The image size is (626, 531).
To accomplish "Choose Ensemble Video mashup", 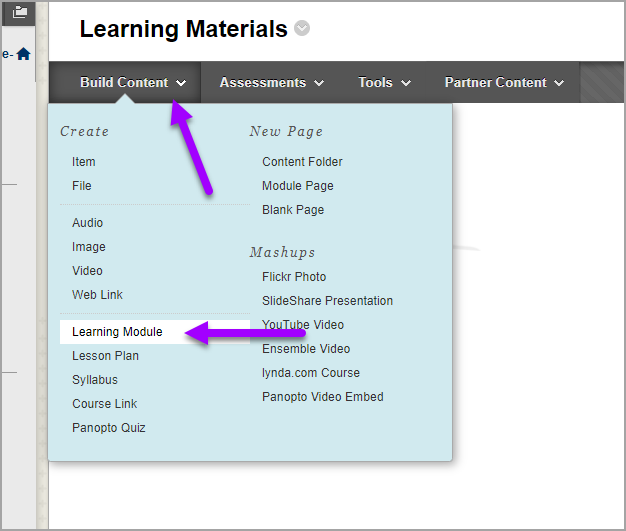I will click(x=306, y=349).
